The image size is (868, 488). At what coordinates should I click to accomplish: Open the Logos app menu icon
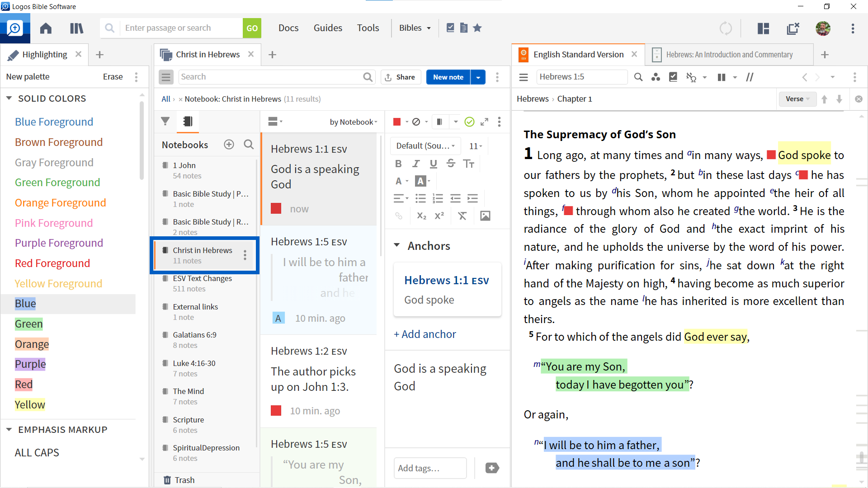click(x=15, y=28)
